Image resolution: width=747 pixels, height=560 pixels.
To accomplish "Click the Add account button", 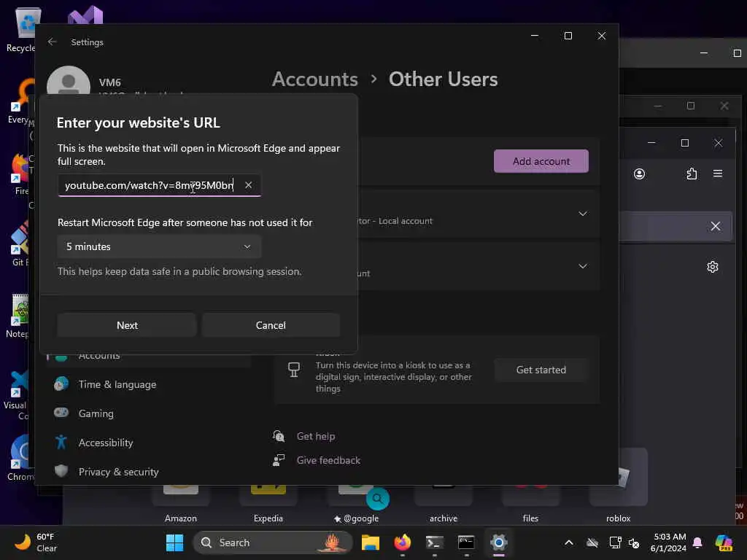I will click(541, 161).
